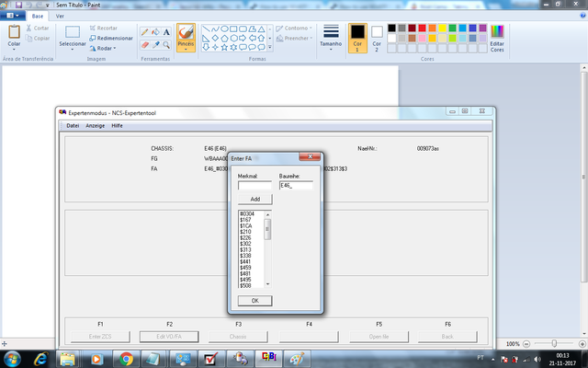Screen dimensions: 588x368
Task: Pick the triangle shape
Action: point(261,29)
